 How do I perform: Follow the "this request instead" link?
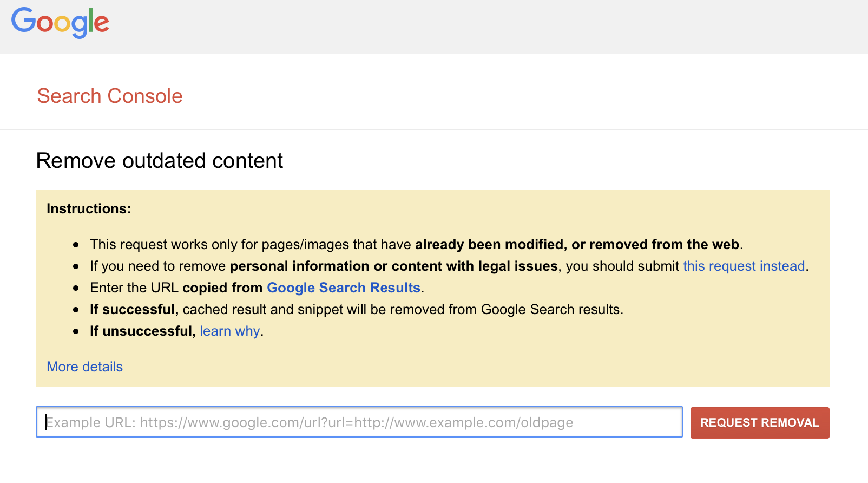pyautogui.click(x=744, y=266)
